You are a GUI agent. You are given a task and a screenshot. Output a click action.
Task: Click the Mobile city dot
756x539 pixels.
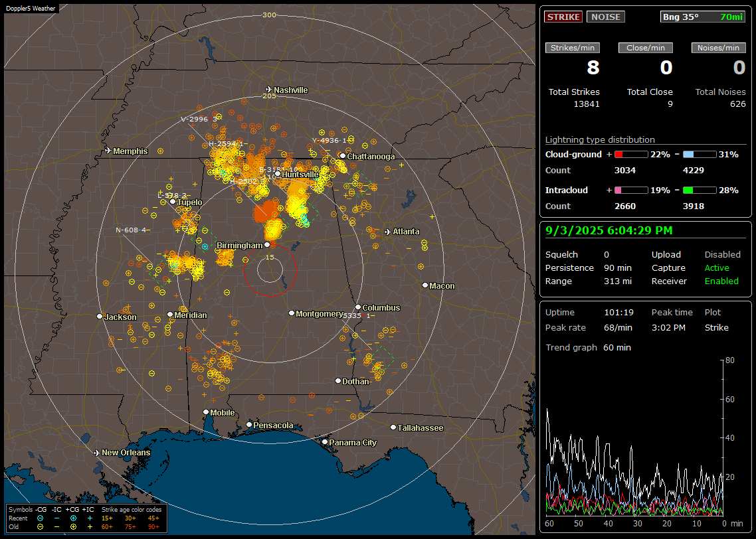206,412
